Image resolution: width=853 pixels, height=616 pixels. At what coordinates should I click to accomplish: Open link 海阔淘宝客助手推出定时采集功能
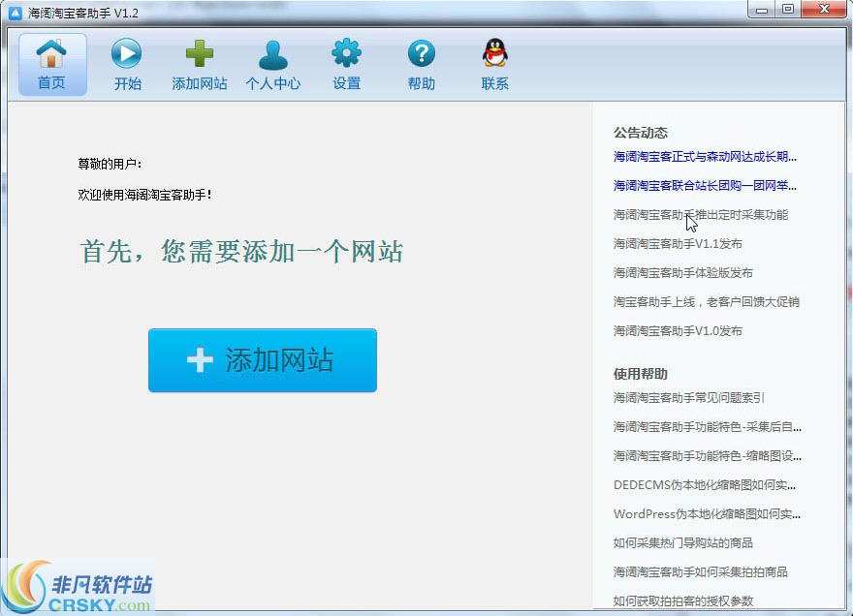point(701,215)
